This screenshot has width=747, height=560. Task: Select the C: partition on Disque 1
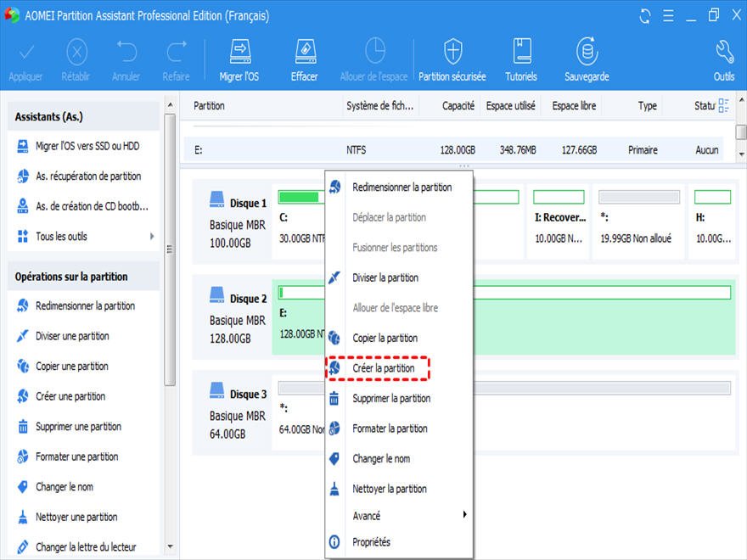pos(299,221)
